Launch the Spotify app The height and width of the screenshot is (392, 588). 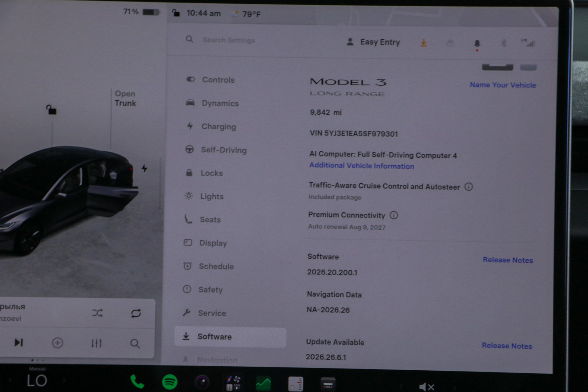click(x=170, y=382)
